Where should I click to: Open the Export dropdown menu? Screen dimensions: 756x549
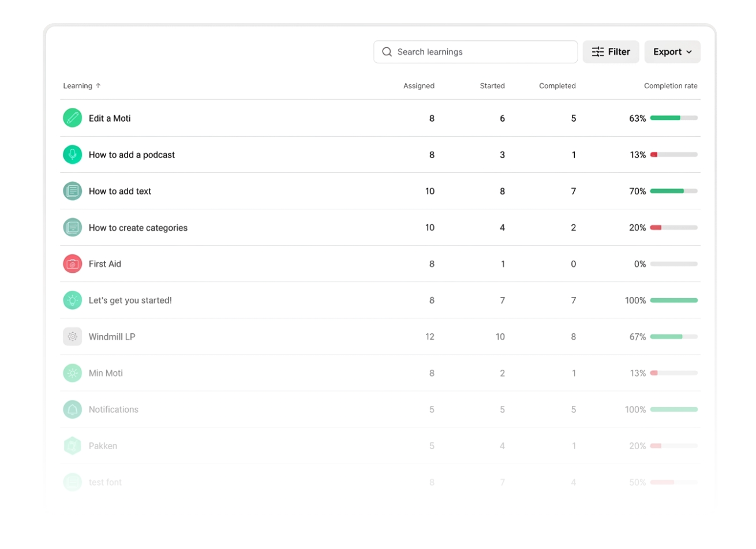[672, 52]
